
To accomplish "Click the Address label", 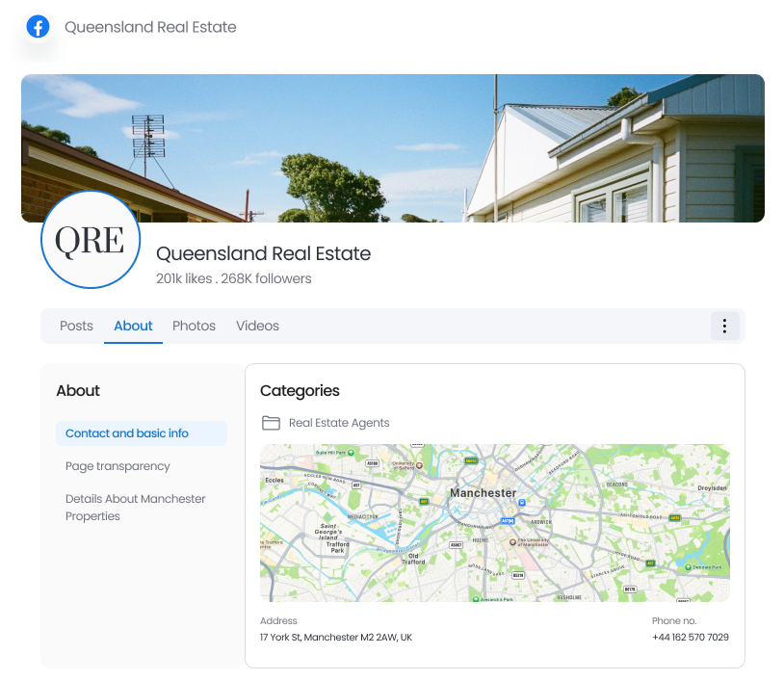I will [x=278, y=620].
